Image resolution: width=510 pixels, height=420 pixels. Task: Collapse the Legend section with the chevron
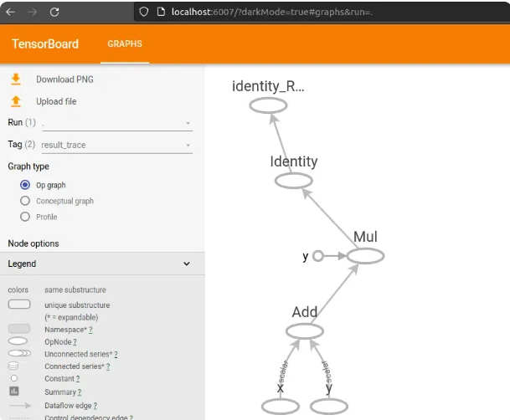pyautogui.click(x=187, y=264)
